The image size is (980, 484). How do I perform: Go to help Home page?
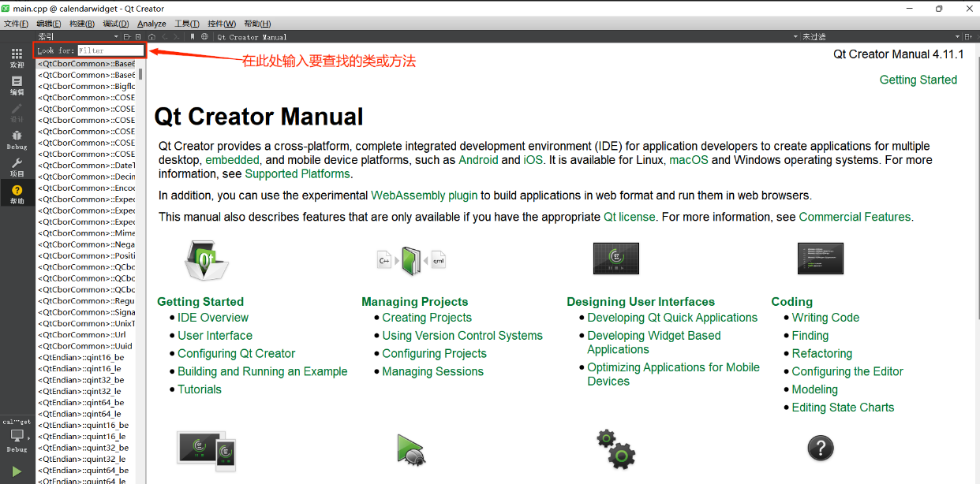[152, 36]
